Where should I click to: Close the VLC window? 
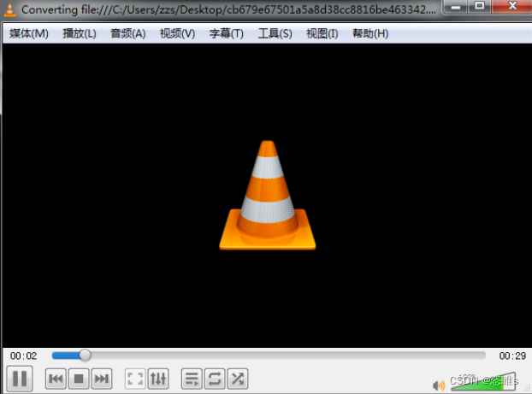(511, 6)
